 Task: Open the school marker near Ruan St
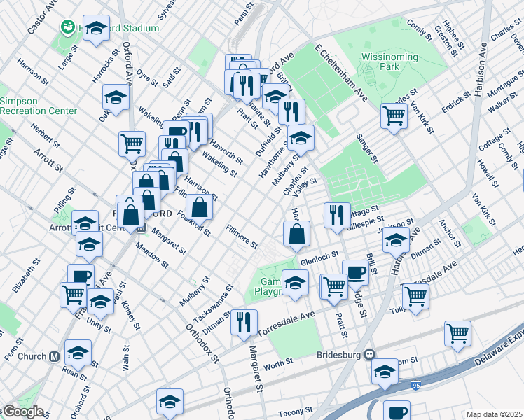tap(78, 355)
